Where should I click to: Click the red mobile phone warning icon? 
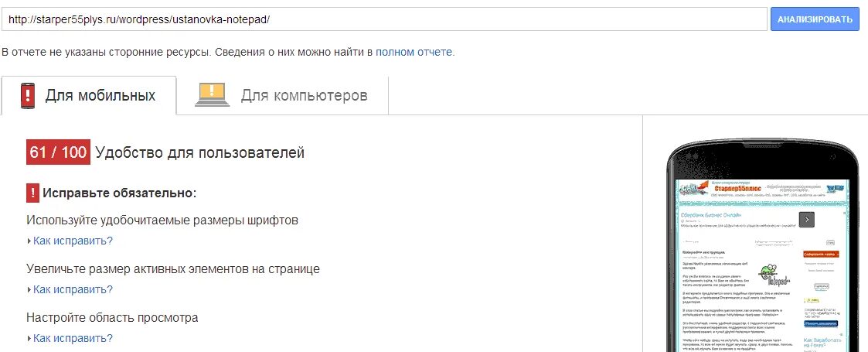coord(28,96)
